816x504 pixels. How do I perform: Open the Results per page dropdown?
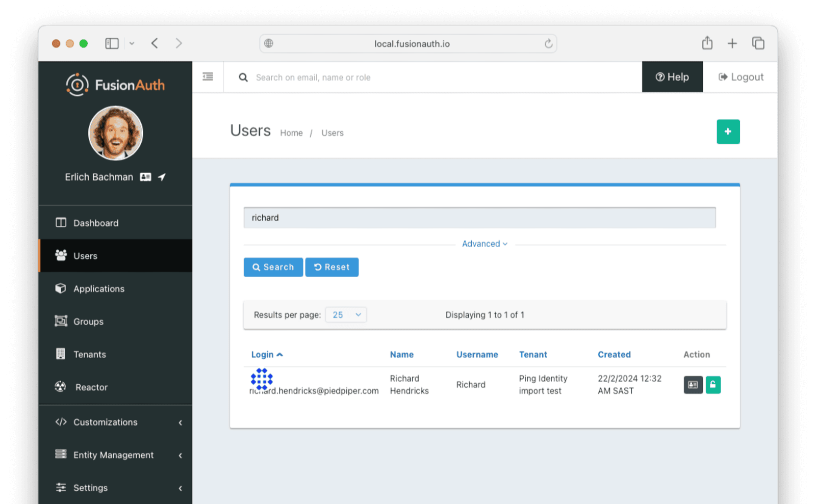click(x=346, y=315)
